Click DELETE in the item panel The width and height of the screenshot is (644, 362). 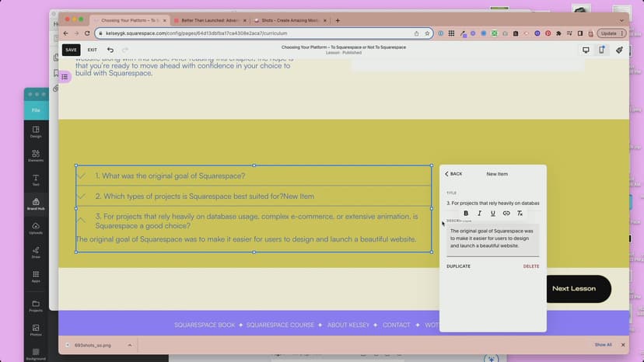[x=530, y=266]
